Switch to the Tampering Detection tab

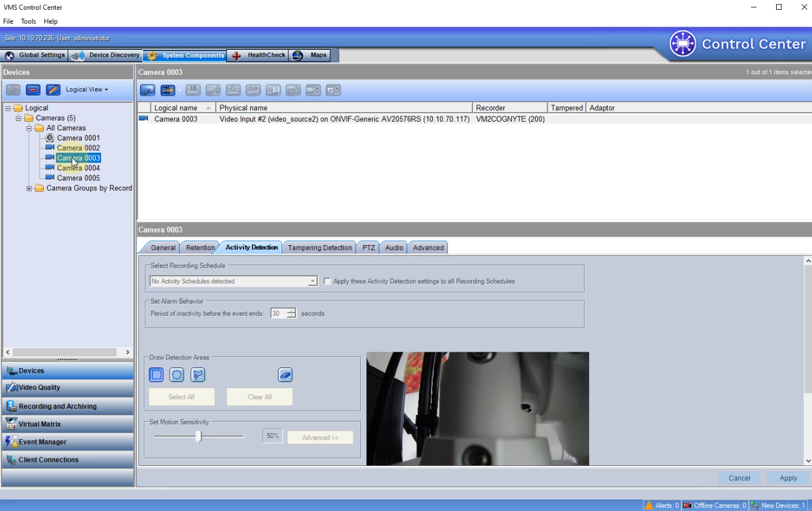(x=320, y=248)
